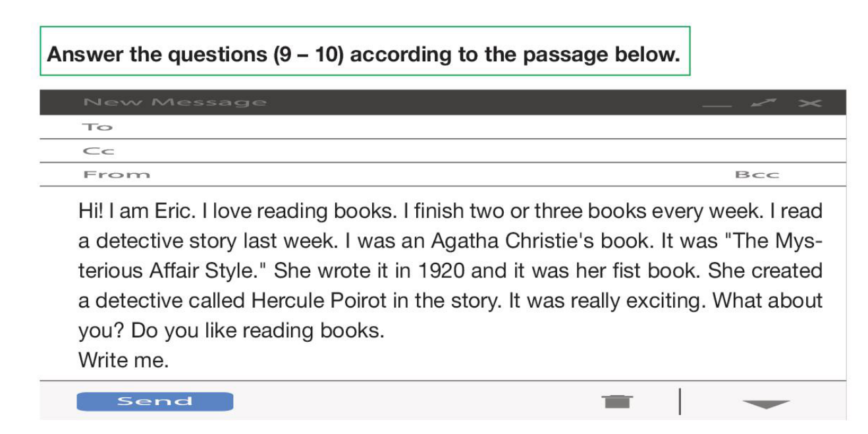Screen dimensions: 868x434
Task: Click the blue Send button
Action: pos(155,402)
